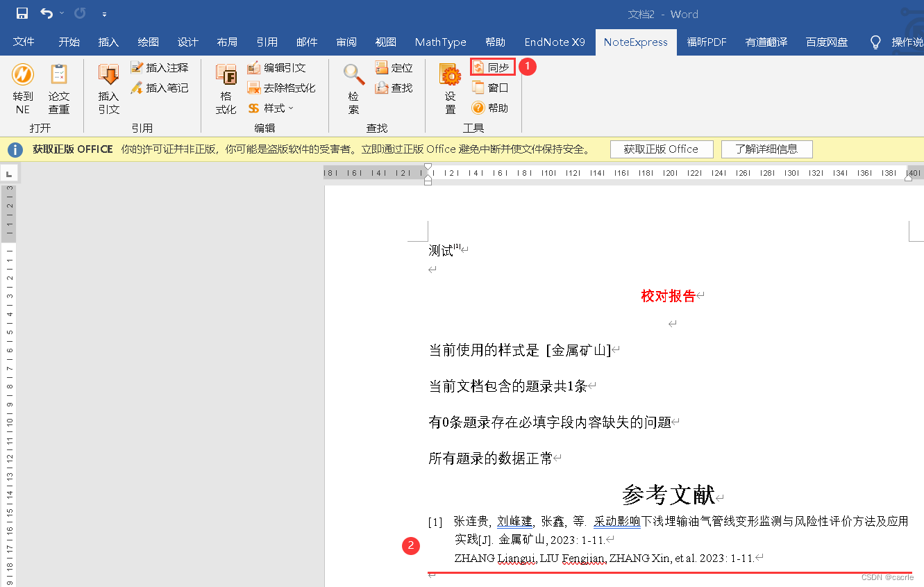Screen dimensions: 924x587
Task: Run 论文查重 plagiarism check
Action: point(59,89)
